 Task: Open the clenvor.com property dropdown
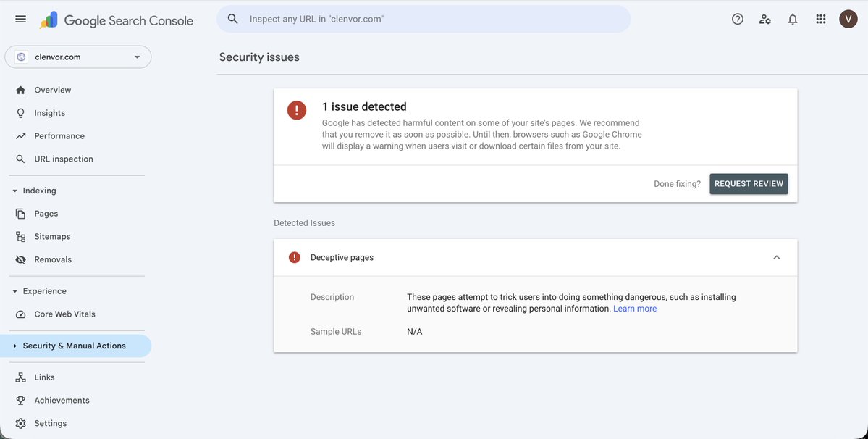click(x=78, y=57)
